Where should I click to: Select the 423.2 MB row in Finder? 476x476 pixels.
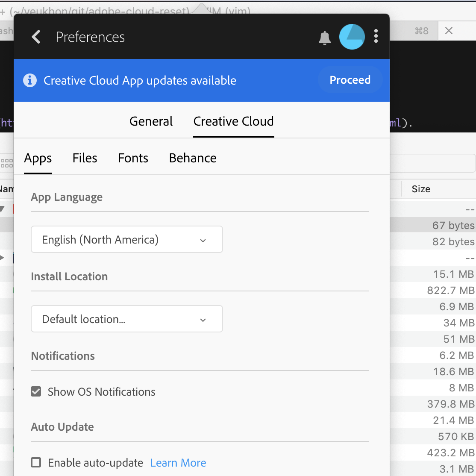433,452
